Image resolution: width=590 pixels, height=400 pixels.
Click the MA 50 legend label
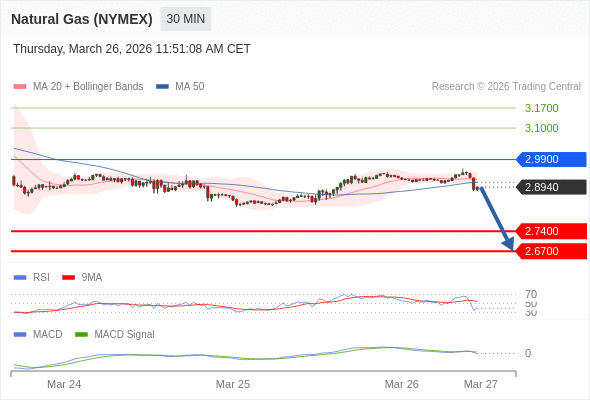point(190,87)
